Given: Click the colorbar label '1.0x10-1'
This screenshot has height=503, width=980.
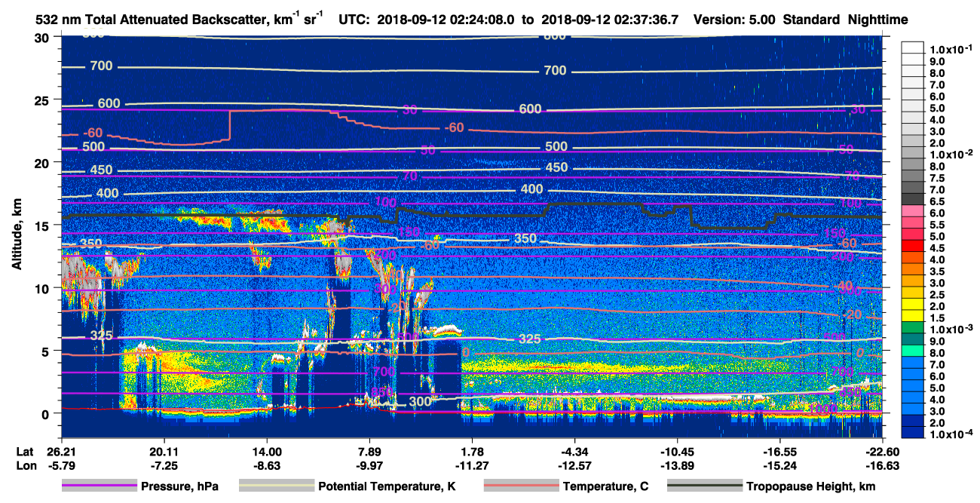Looking at the screenshot, I should click(x=952, y=49).
